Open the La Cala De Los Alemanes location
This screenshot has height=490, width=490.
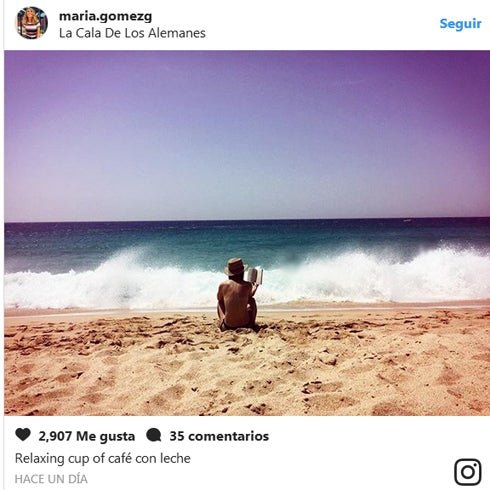(x=132, y=33)
